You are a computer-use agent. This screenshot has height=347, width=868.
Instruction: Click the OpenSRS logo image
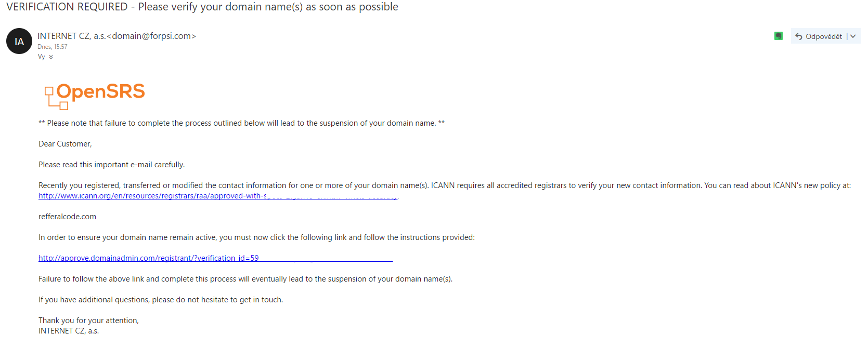(95, 95)
